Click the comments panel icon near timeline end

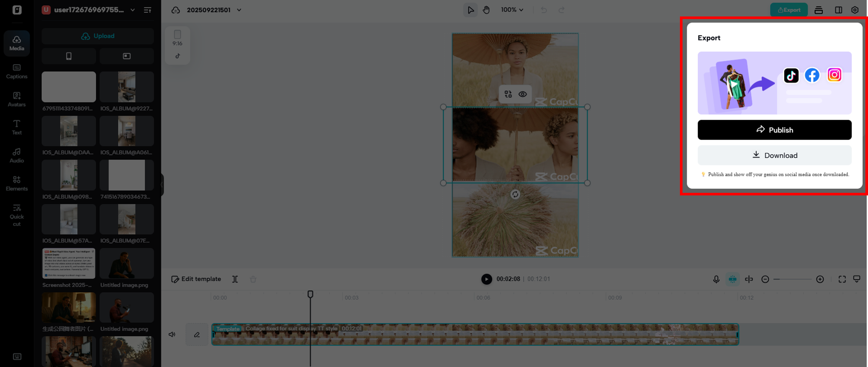pyautogui.click(x=857, y=279)
